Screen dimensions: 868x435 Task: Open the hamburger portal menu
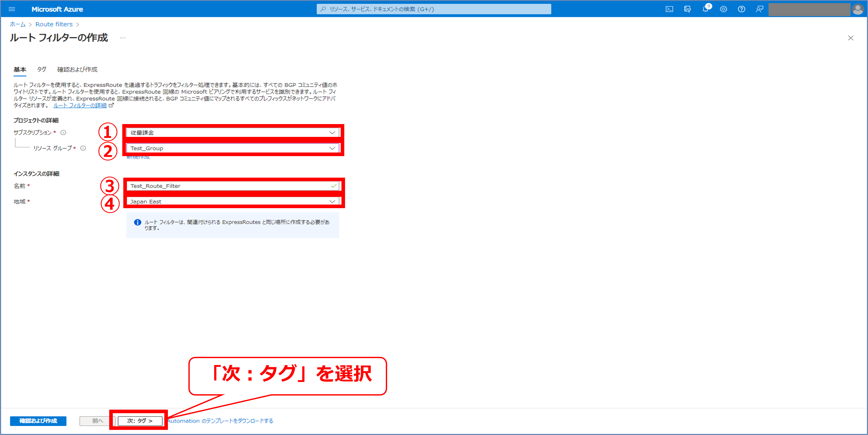coord(12,9)
